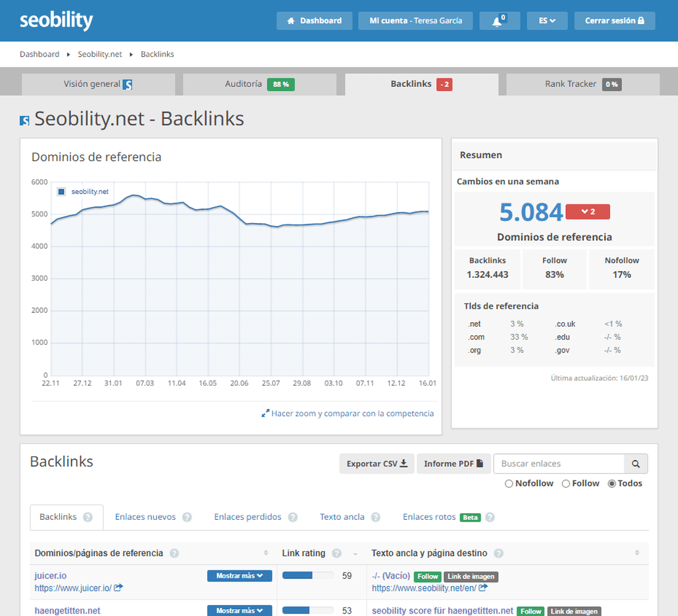Switch to Visión general tab
The width and height of the screenshot is (678, 616).
(98, 84)
